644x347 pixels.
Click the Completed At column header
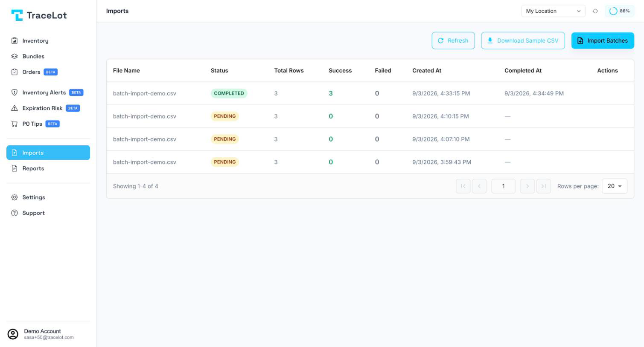(x=523, y=71)
